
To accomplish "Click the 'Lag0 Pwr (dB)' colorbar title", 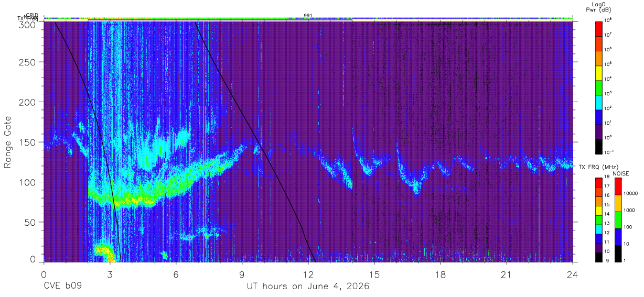I will click(x=599, y=7).
